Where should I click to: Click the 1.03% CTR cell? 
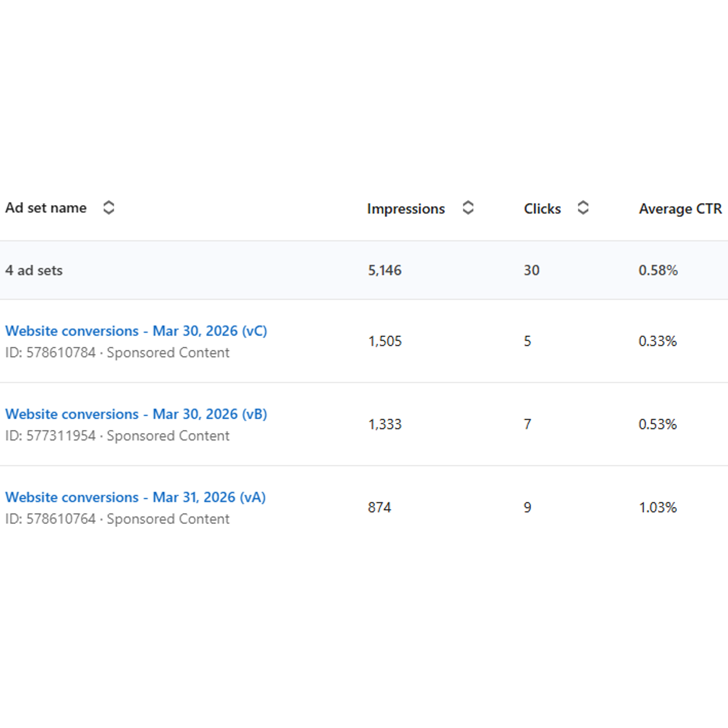pyautogui.click(x=658, y=508)
